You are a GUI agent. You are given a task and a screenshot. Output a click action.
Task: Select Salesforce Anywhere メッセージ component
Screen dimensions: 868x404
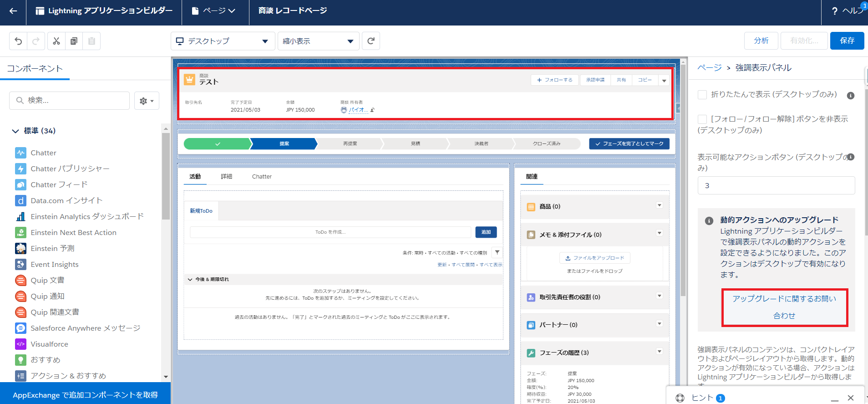85,328
